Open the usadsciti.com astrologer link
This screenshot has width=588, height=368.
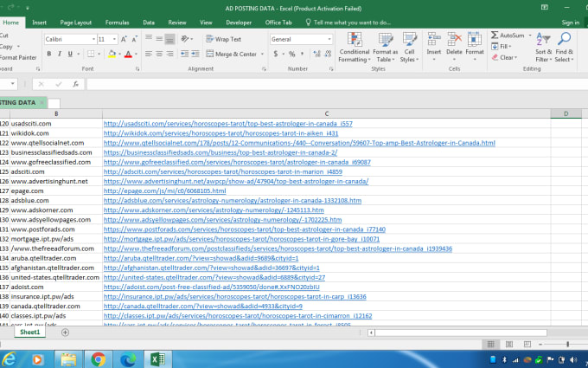(228, 124)
